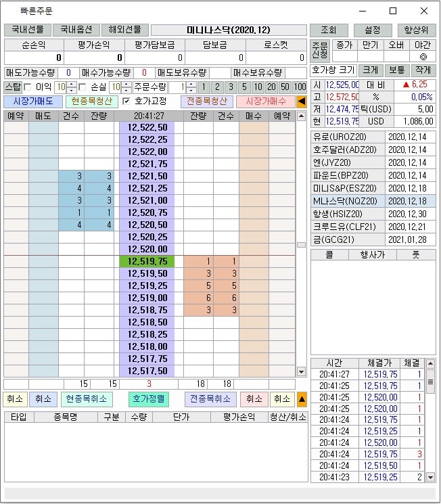441x504 pixels.
Task: Select quantity preset 1
Action: (x=204, y=87)
